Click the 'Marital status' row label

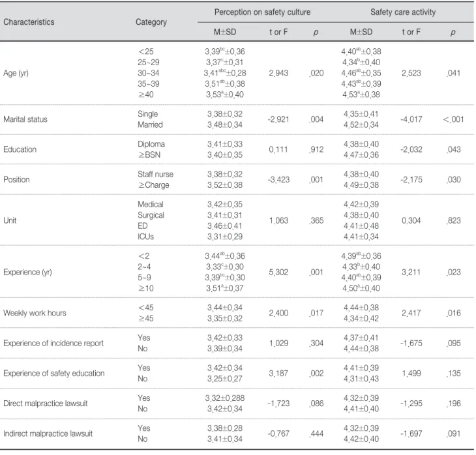25,119
